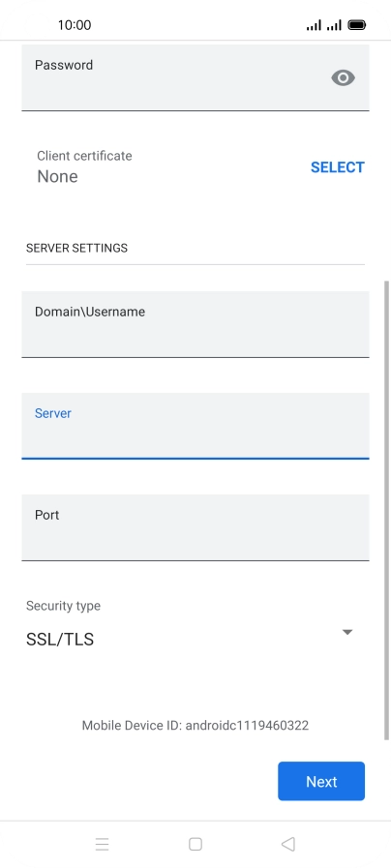
Task: Select the SSL/TLS security type value
Action: pyautogui.click(x=60, y=640)
